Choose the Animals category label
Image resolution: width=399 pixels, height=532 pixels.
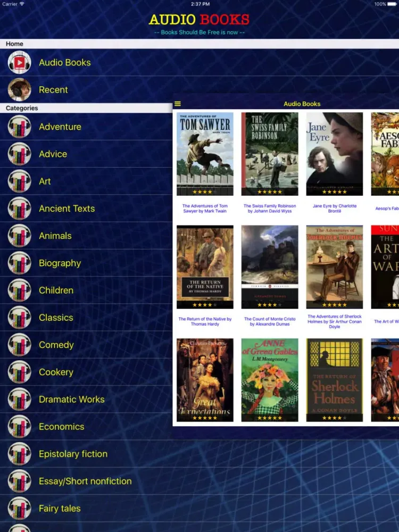(x=55, y=236)
